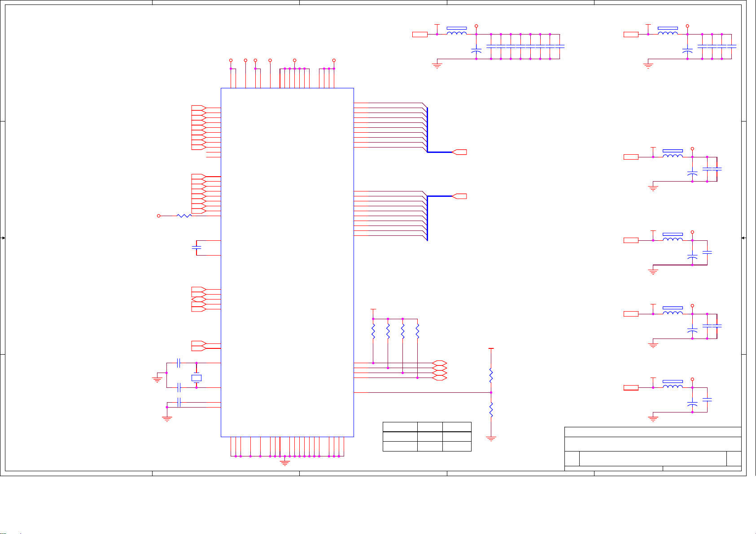
Task: Click the open terminal circle feeding the series resistor
Action: 158,216
